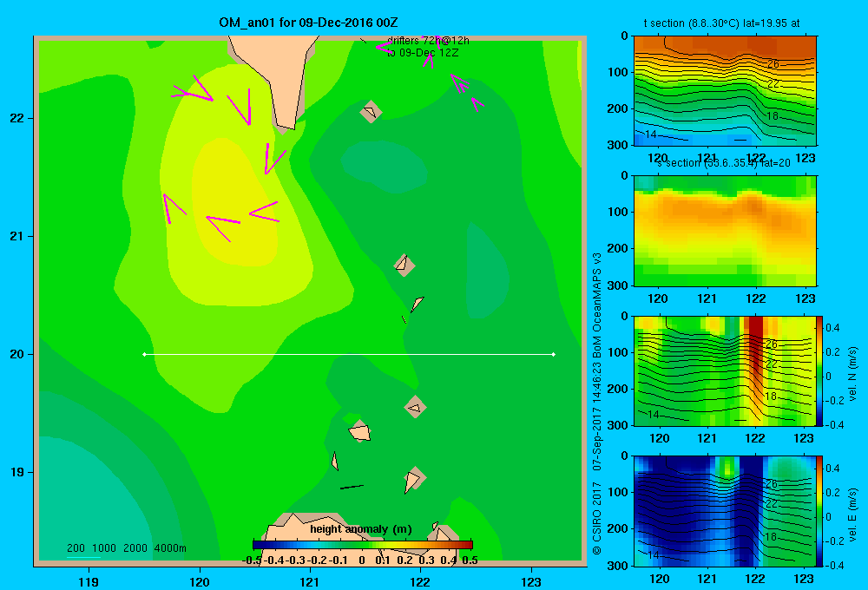
Task: Click the 'vel. N (m/s)' axis label
Action: 852,374
